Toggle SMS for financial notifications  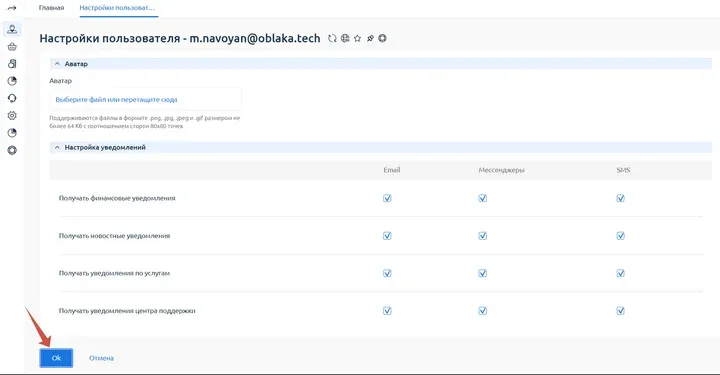(620, 198)
